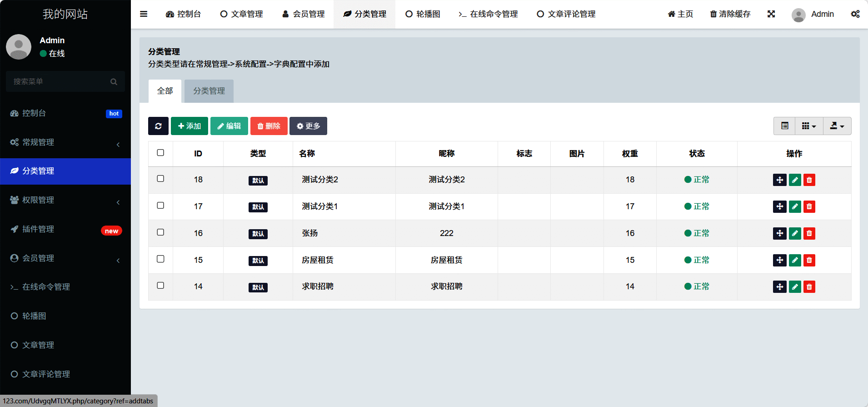Click the search icon in sidebar menu search
The width and height of the screenshot is (868, 407).
114,82
